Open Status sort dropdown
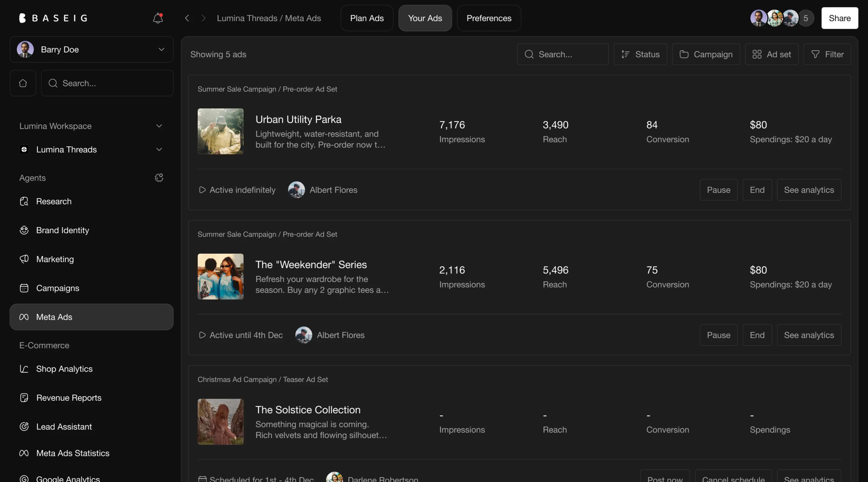The image size is (868, 482). (x=640, y=54)
